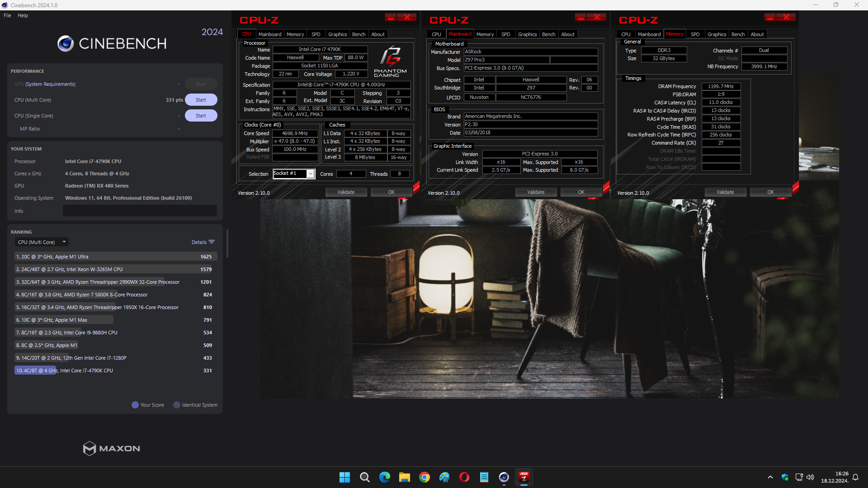Click the disabled GPU Start button
This screenshot has height=488, width=868.
click(201, 84)
